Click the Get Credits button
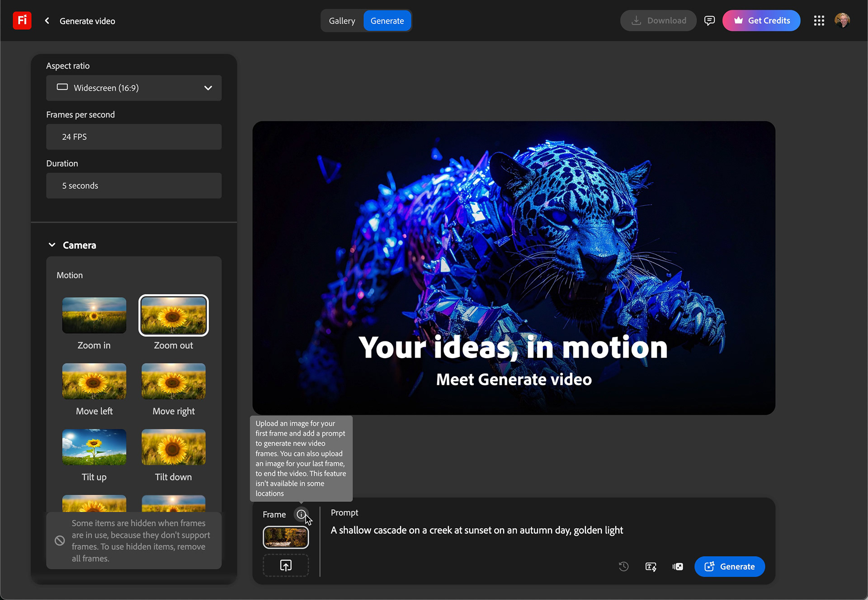The width and height of the screenshot is (868, 600). [x=761, y=20]
